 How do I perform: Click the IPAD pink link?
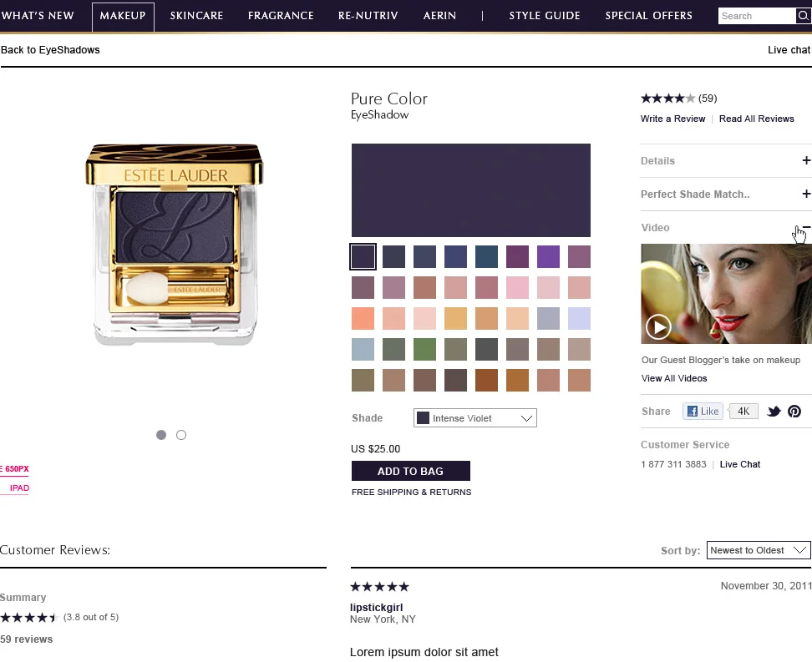(19, 488)
